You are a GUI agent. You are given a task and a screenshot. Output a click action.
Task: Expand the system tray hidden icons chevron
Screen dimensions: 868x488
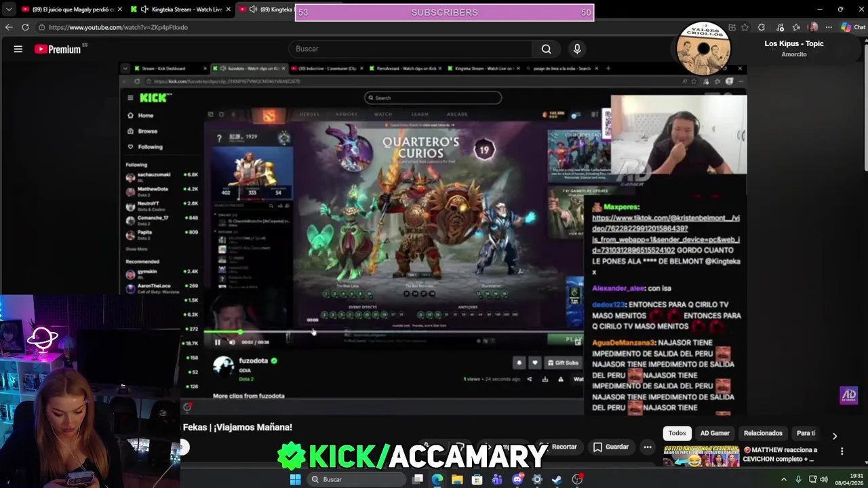click(x=784, y=479)
